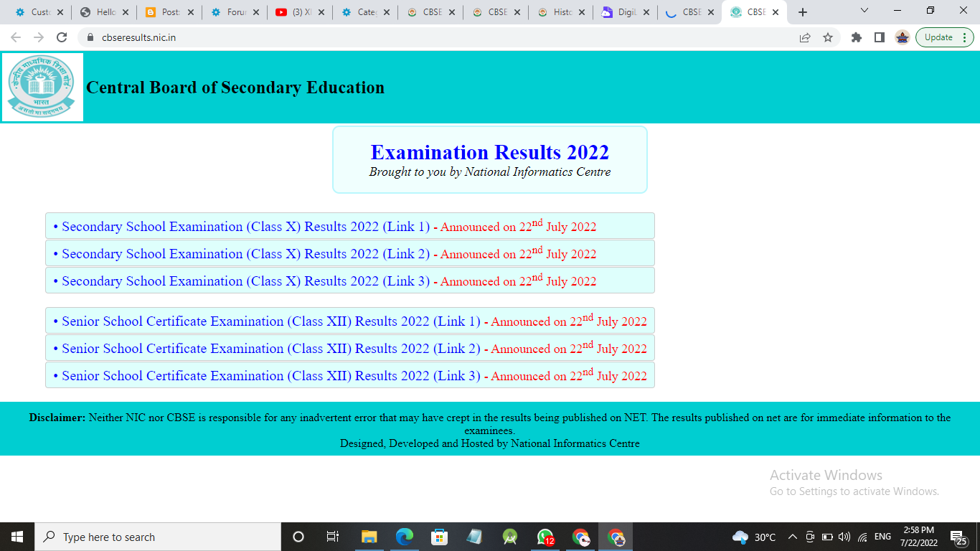Image resolution: width=980 pixels, height=551 pixels.
Task: Open the Chrome extensions puzzle icon
Action: [x=856, y=37]
